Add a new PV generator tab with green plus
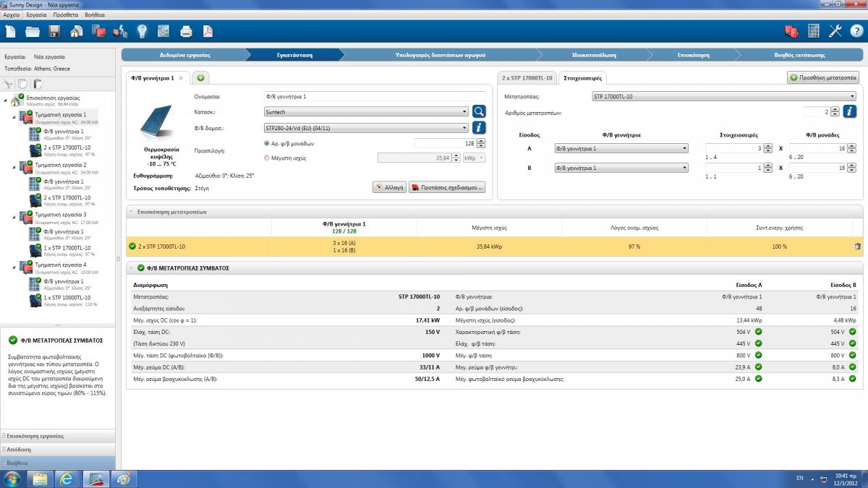 (x=200, y=77)
